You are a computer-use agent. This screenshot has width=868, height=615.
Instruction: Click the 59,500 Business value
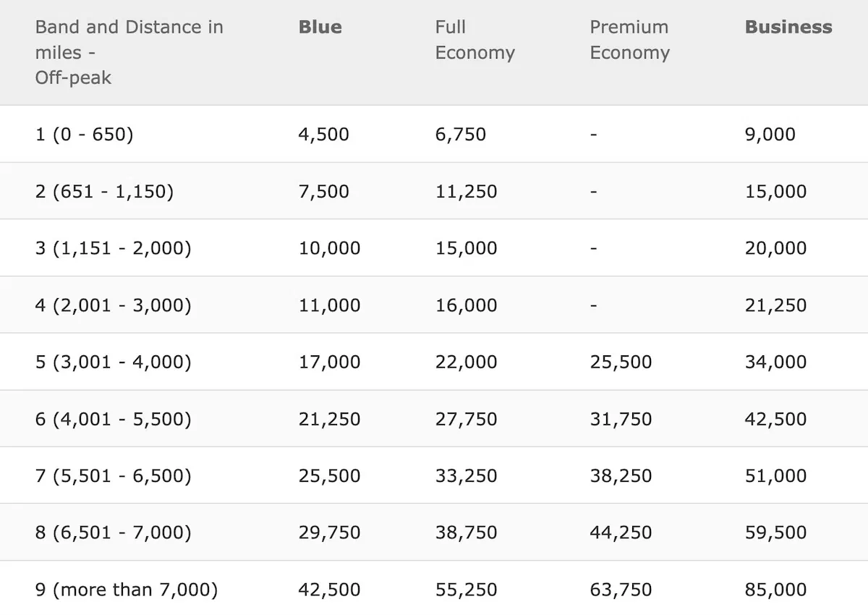[775, 533]
